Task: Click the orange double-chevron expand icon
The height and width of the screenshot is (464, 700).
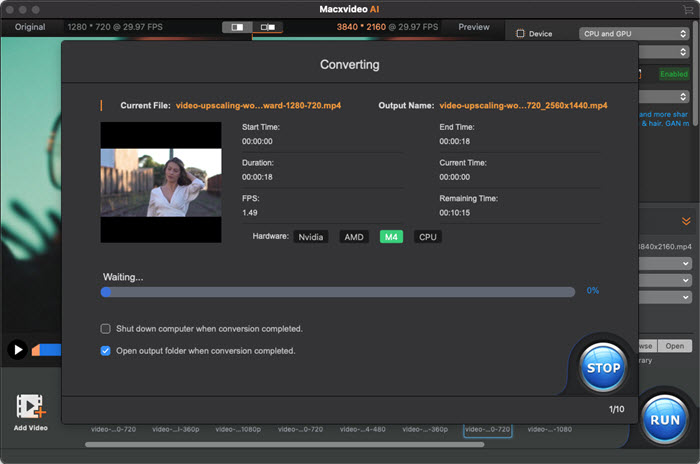Action: 686,221
